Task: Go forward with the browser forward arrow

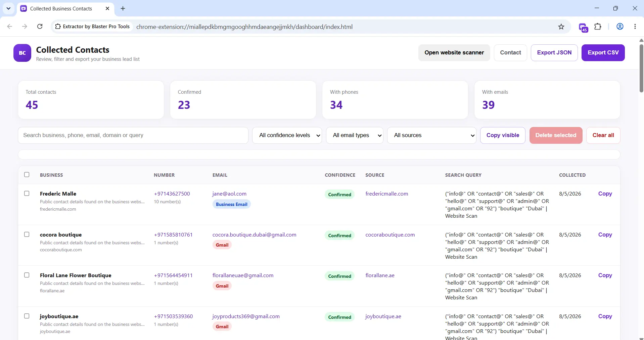Action: pyautogui.click(x=25, y=27)
